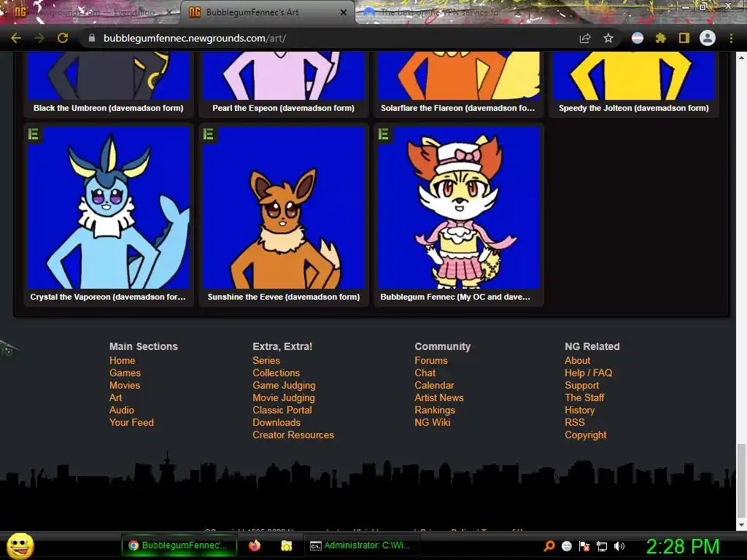The width and height of the screenshot is (747, 560).
Task: Open the Help / FAQ link
Action: click(x=589, y=373)
